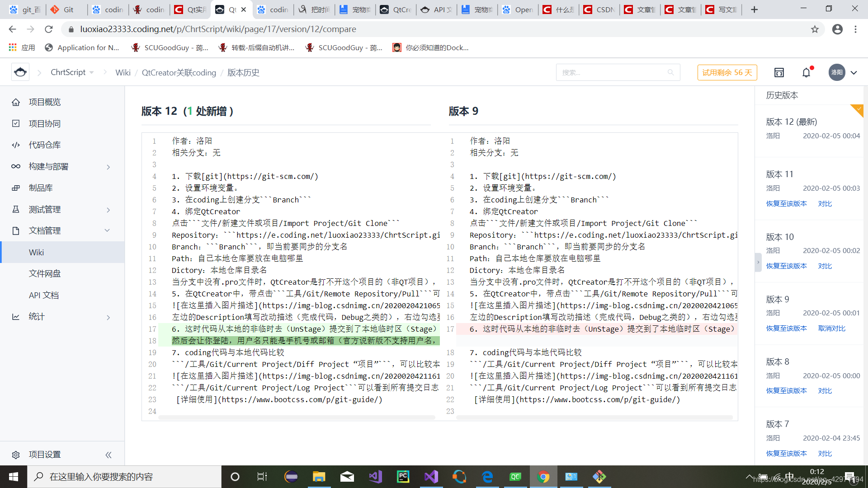
Task: Click the right diff horizontal scrollbar
Action: [x=594, y=418]
